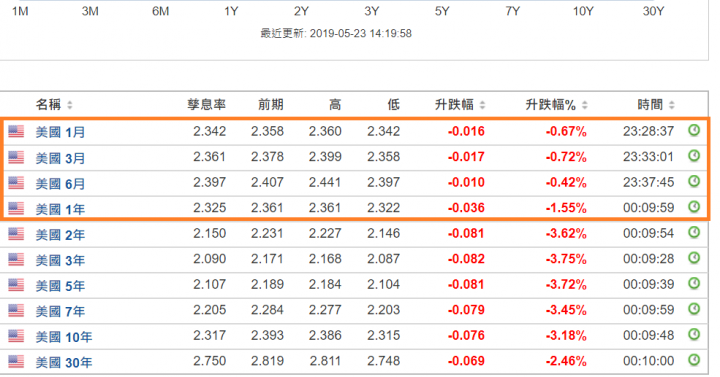Click the US flag in 美國 3月 row
Viewport: 720px width, 377px height.
16,157
